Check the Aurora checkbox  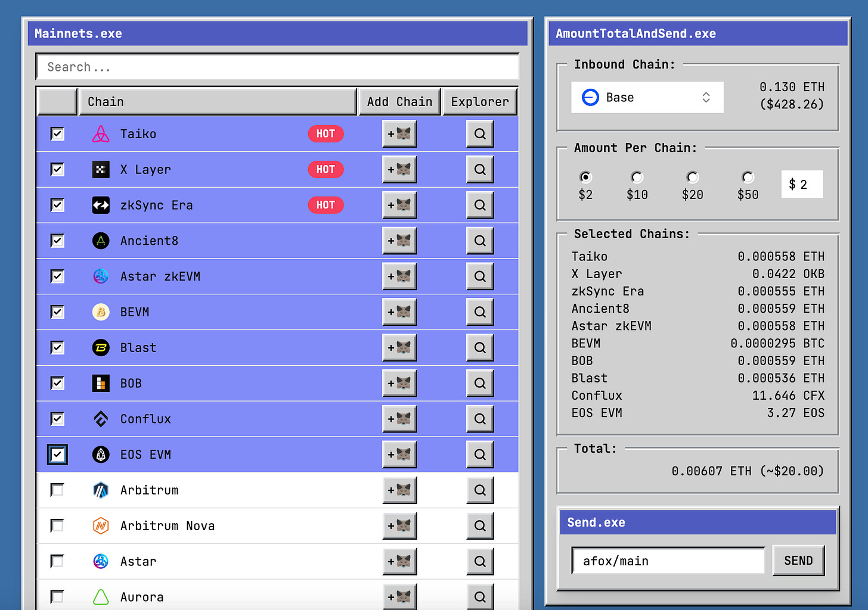pos(57,597)
